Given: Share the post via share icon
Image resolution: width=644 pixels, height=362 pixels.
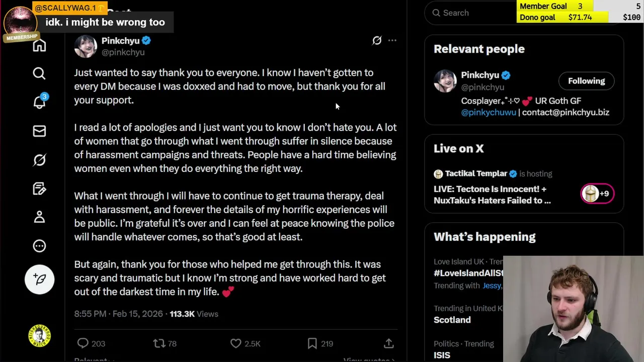Looking at the screenshot, I should [x=389, y=343].
